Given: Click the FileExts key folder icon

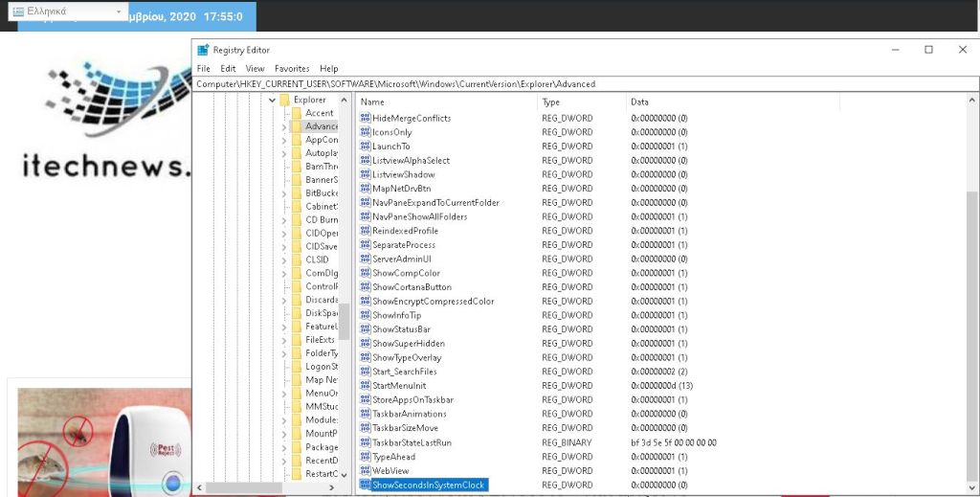Looking at the screenshot, I should coord(297,339).
